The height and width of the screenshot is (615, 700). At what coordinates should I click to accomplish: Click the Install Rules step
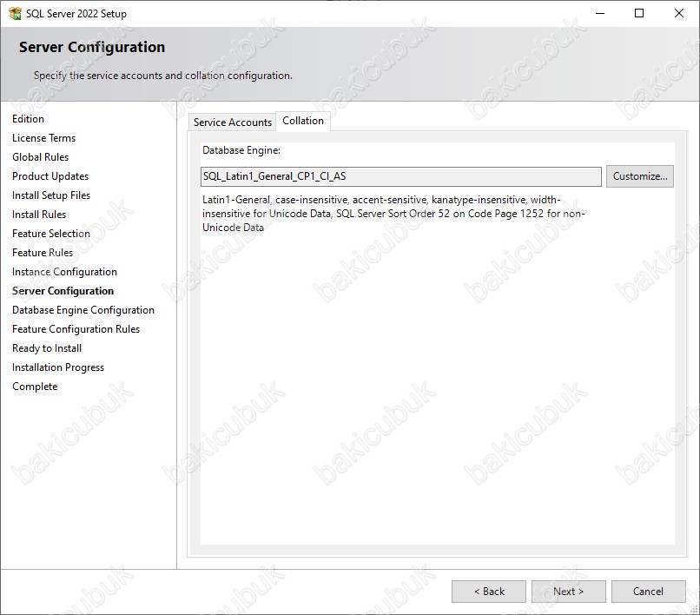pyautogui.click(x=39, y=215)
